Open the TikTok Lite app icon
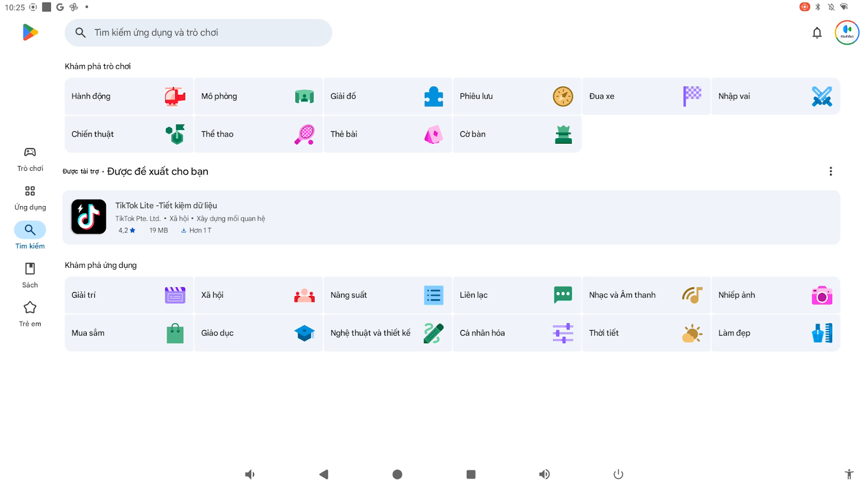The image size is (868, 488). click(89, 217)
